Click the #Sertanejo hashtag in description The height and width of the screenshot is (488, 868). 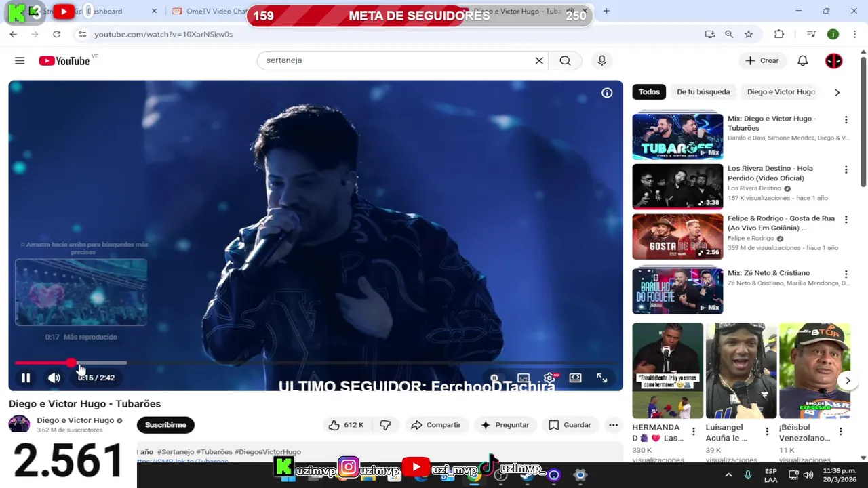coord(176,452)
